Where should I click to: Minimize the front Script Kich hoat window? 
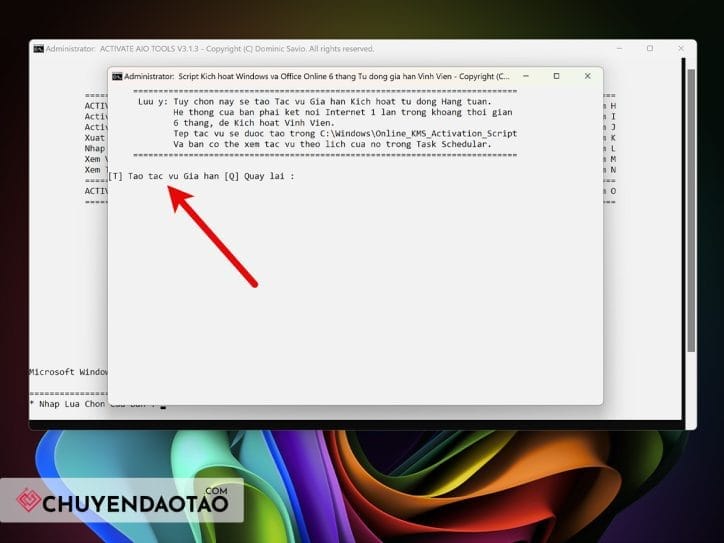526,76
